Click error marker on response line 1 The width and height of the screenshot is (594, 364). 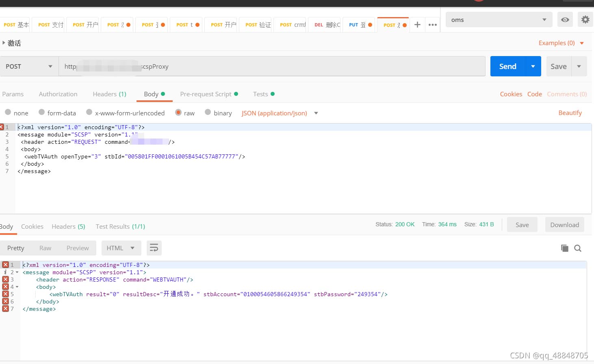5,265
